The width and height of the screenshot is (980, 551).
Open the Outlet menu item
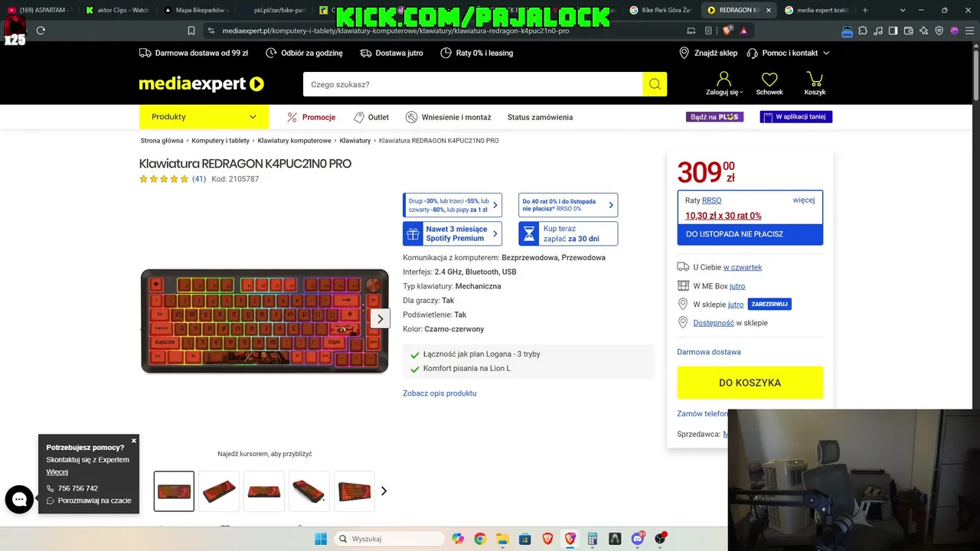pyautogui.click(x=371, y=117)
